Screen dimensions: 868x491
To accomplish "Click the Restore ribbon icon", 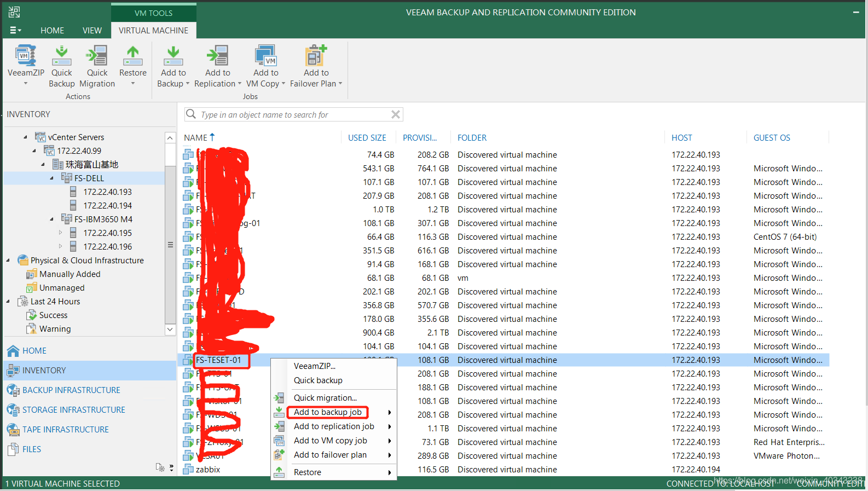I will 132,56.
